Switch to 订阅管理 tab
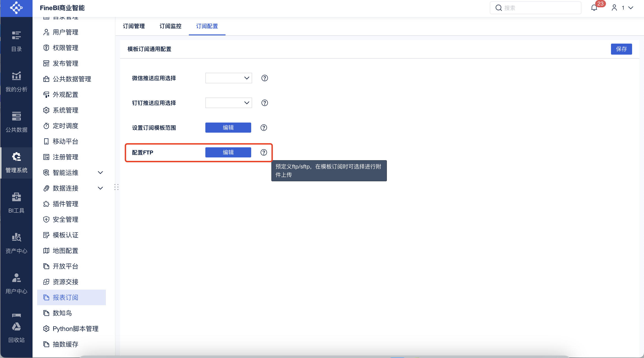This screenshot has height=358, width=644. click(134, 26)
